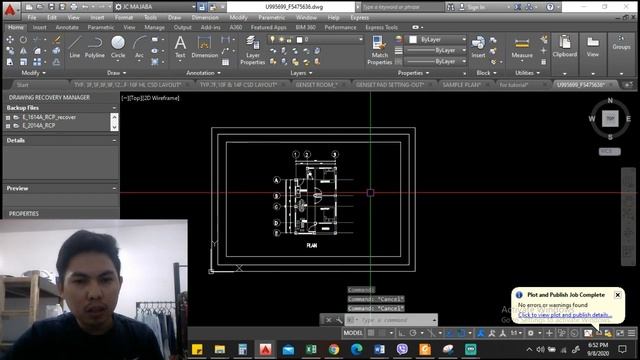Close the Plot and Publish notification

click(618, 295)
